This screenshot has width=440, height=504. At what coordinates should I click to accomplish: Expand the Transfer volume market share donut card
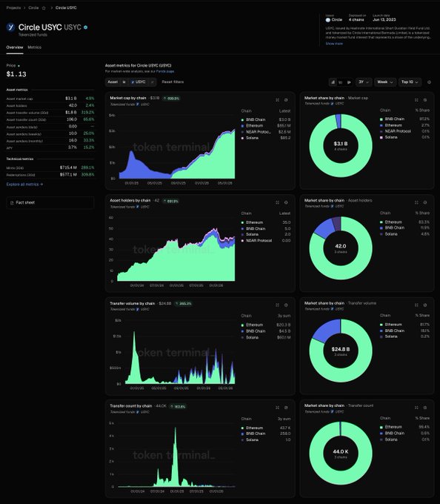(416, 305)
